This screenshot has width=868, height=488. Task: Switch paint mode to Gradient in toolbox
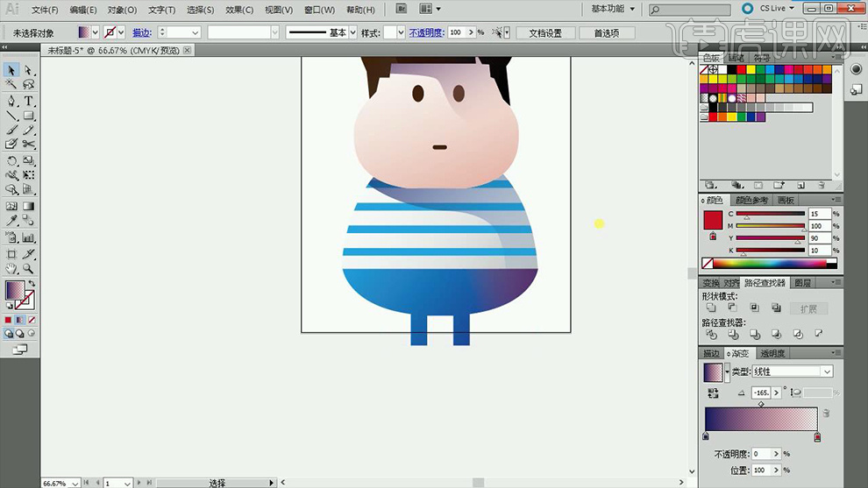click(x=20, y=321)
